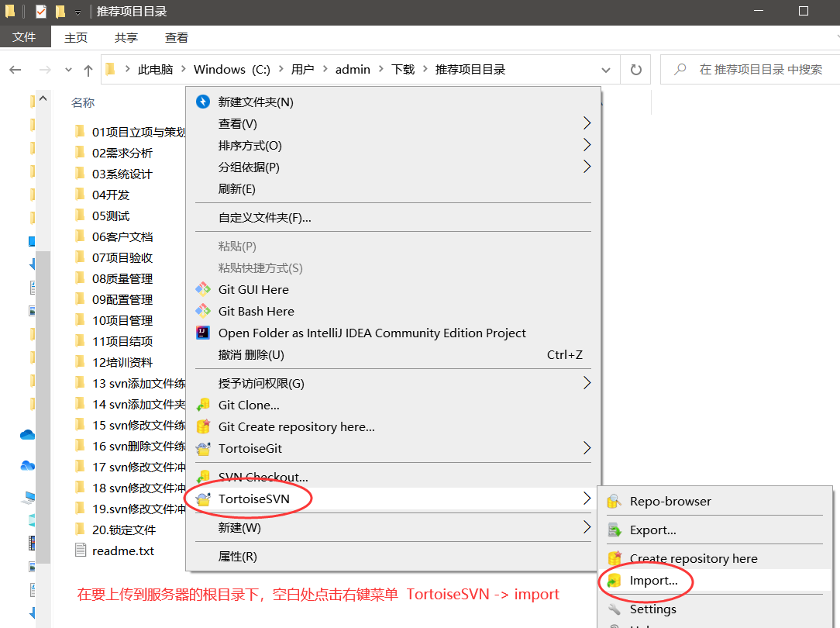Click the TortoiseGit turtle icon

(203, 448)
